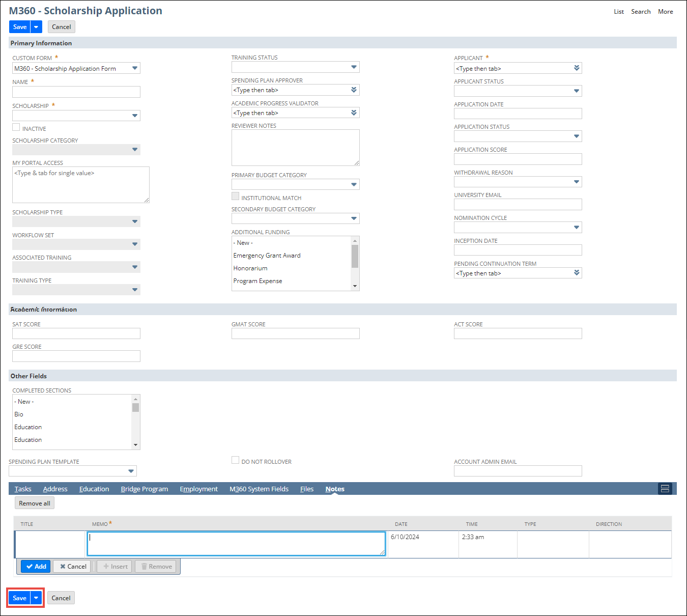The height and width of the screenshot is (616, 687).
Task: Click Spending Plan Approver double-arrow icon
Action: click(x=354, y=90)
